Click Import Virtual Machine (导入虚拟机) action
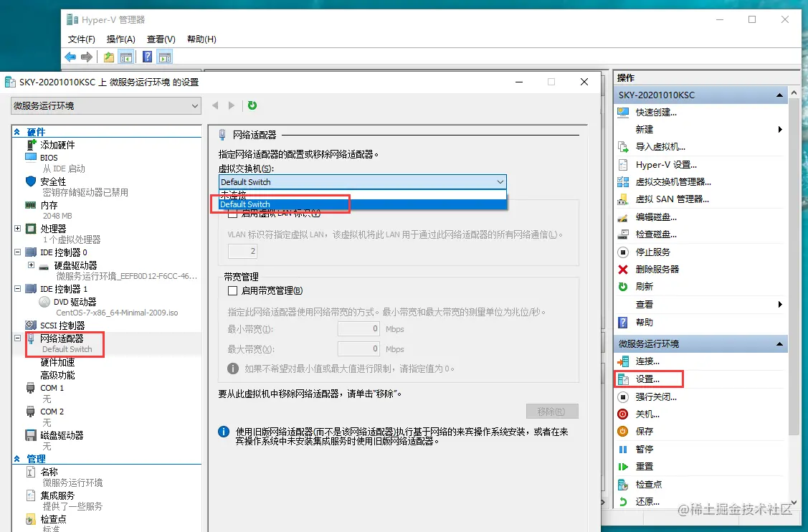 point(660,147)
